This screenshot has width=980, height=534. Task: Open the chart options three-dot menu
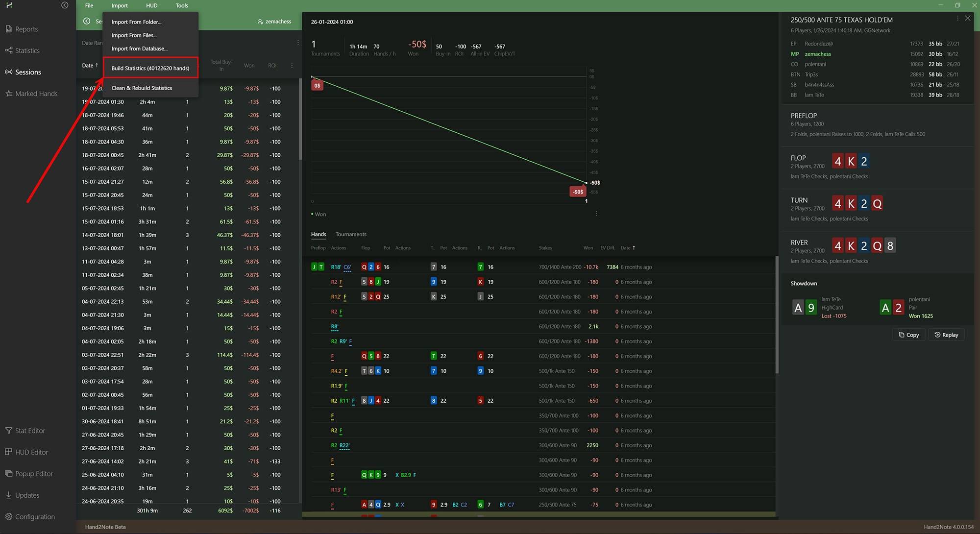pyautogui.click(x=596, y=214)
